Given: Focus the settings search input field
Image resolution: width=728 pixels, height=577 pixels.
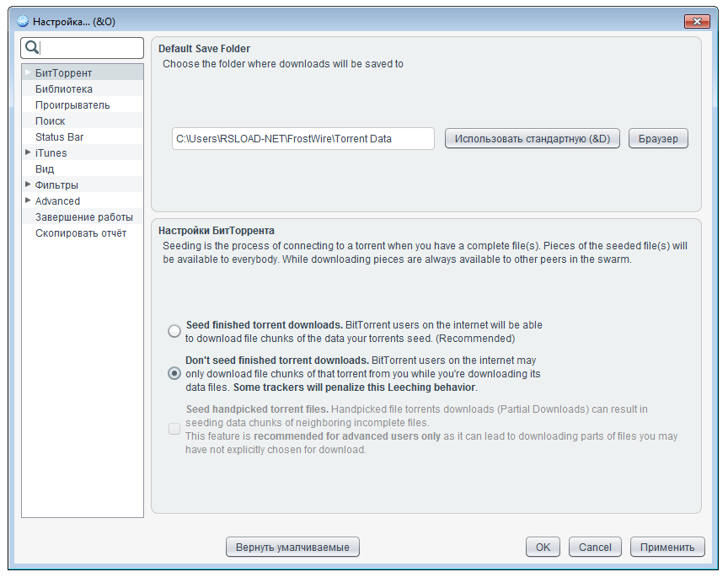Looking at the screenshot, I should (83, 48).
